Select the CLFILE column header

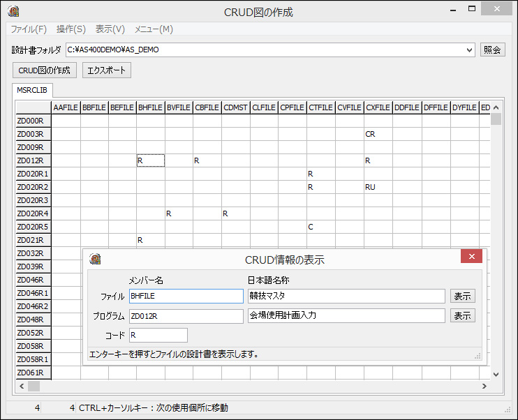tap(264, 107)
